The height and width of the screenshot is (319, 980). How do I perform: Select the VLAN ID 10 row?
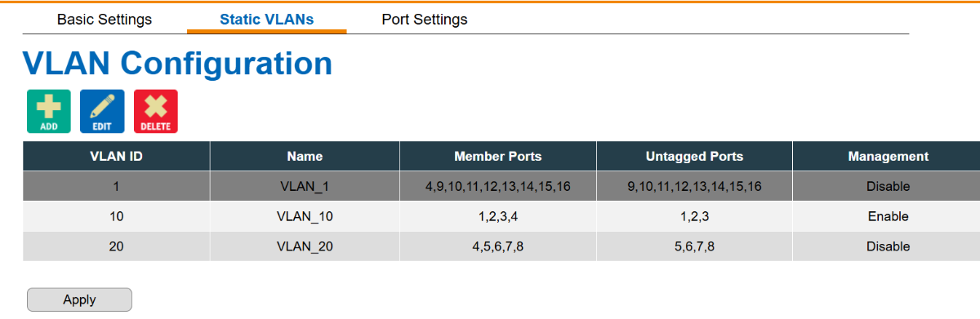coord(501,216)
